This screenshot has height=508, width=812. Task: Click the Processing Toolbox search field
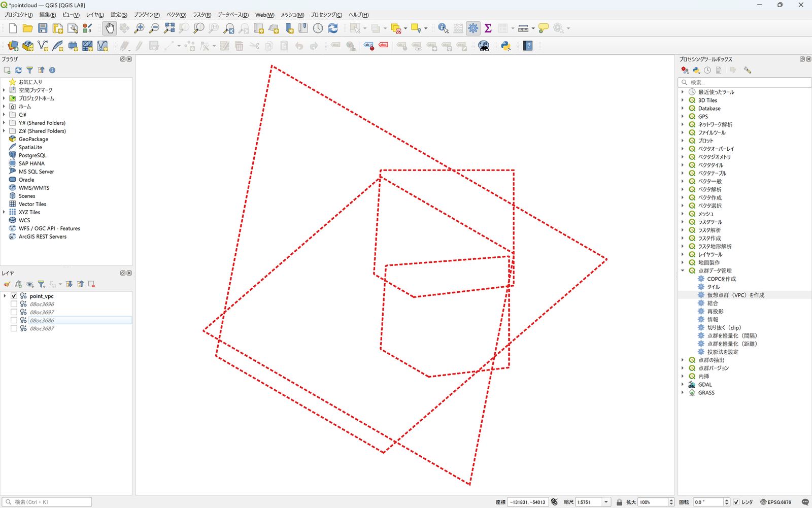745,82
